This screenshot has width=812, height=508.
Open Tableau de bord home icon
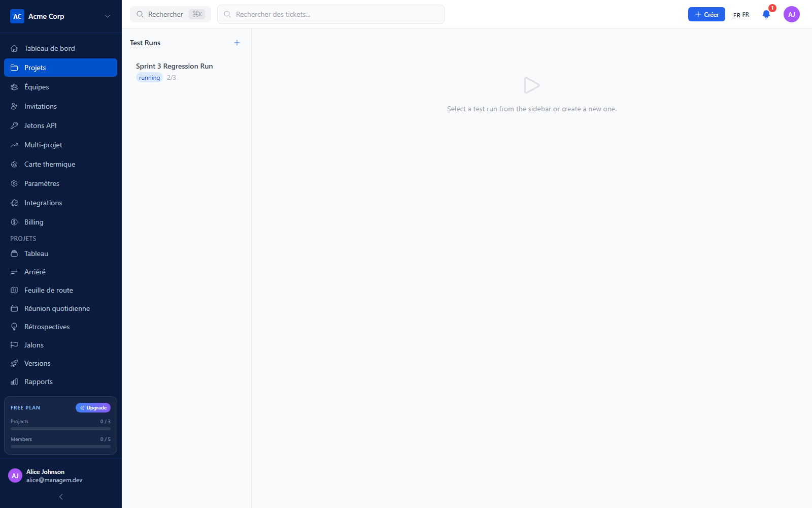pos(14,48)
